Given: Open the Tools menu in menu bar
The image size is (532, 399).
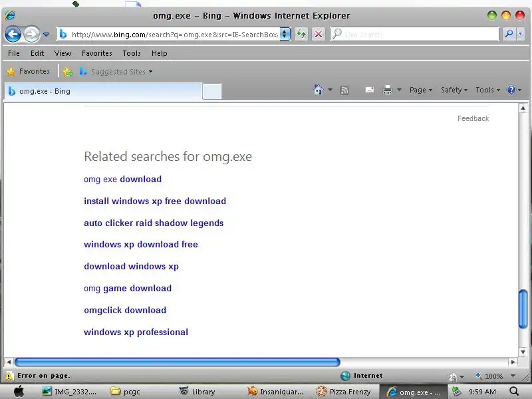Looking at the screenshot, I should point(132,53).
